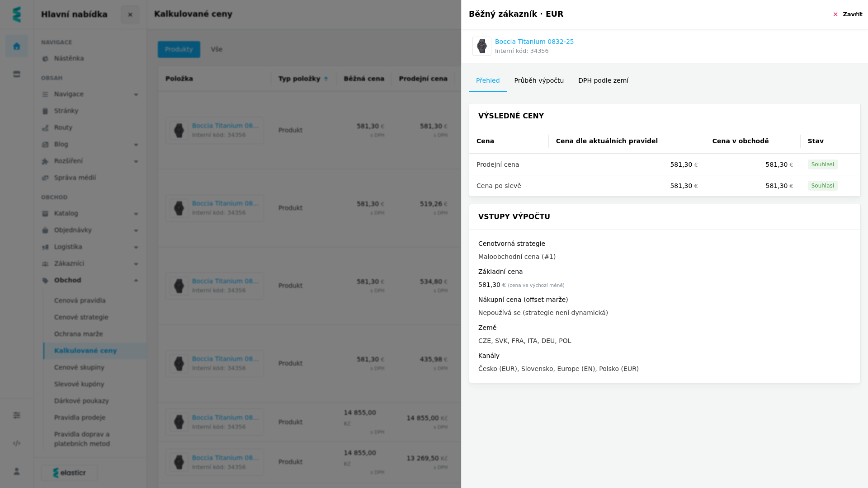Viewport: 868px width, 488px height.
Task: Close the Hlavní nabídka menu panel
Action: point(130,14)
